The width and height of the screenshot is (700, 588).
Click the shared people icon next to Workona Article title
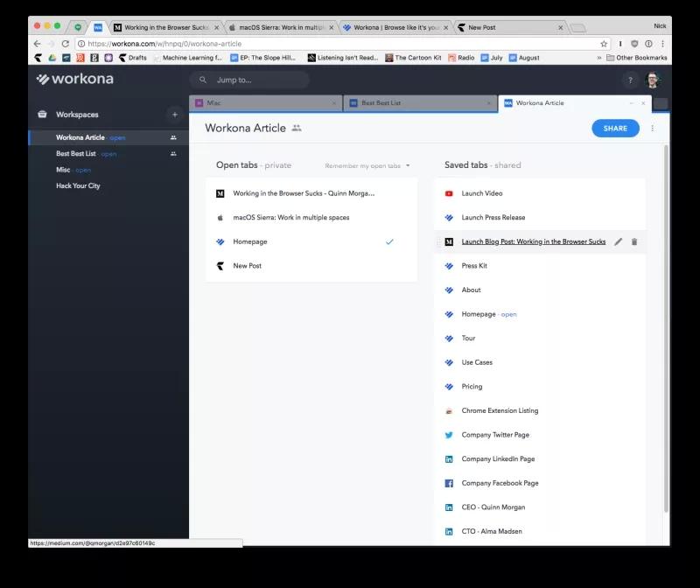pos(297,128)
